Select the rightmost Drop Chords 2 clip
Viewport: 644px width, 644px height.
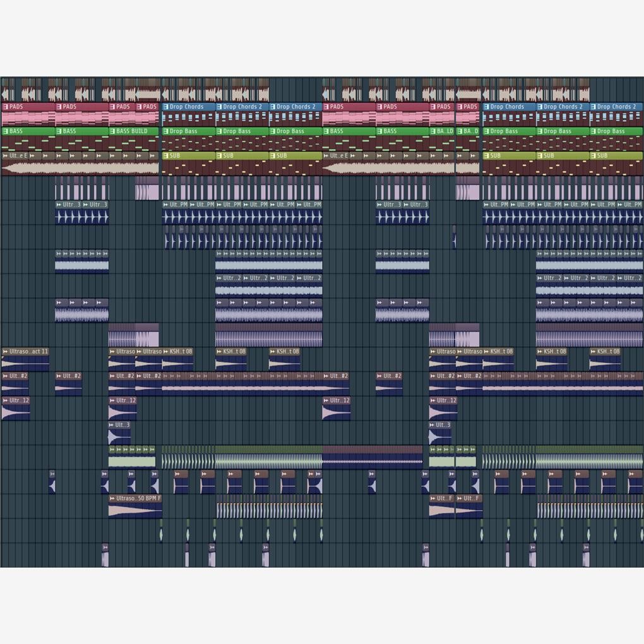point(616,114)
